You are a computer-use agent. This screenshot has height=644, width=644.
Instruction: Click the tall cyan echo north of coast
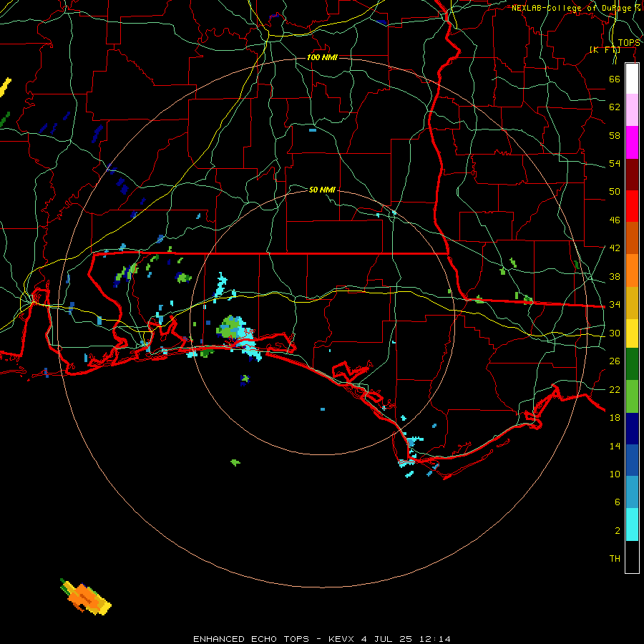coord(221,284)
